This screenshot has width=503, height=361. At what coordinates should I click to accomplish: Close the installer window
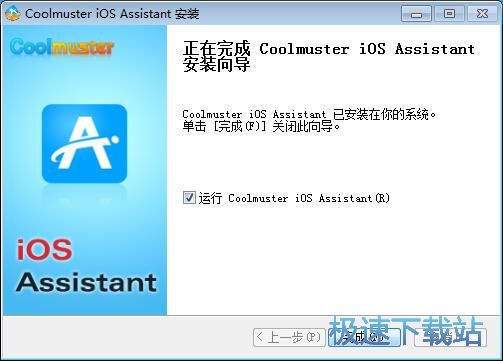pos(482,14)
